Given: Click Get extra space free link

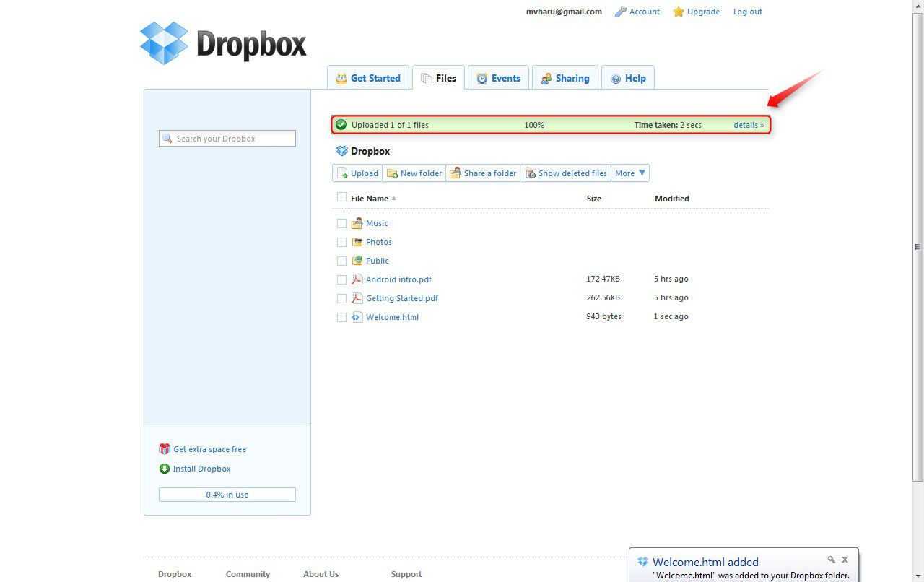Looking at the screenshot, I should [209, 449].
